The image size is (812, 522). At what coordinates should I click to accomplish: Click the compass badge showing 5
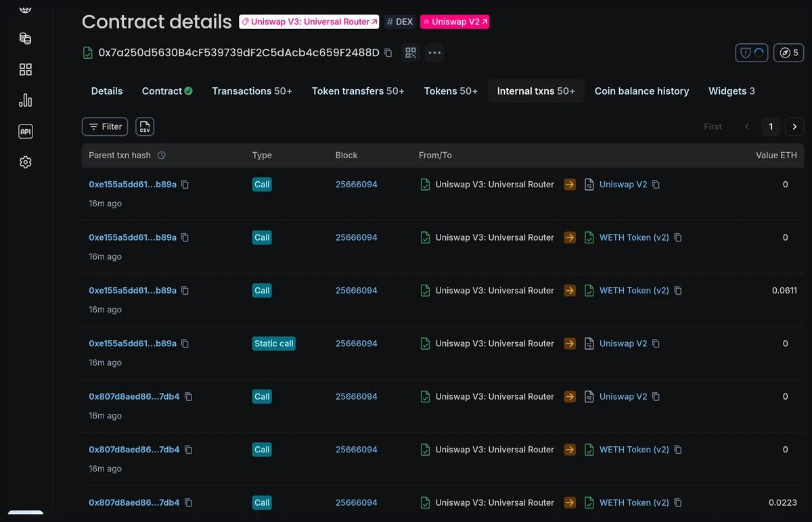[x=789, y=53]
